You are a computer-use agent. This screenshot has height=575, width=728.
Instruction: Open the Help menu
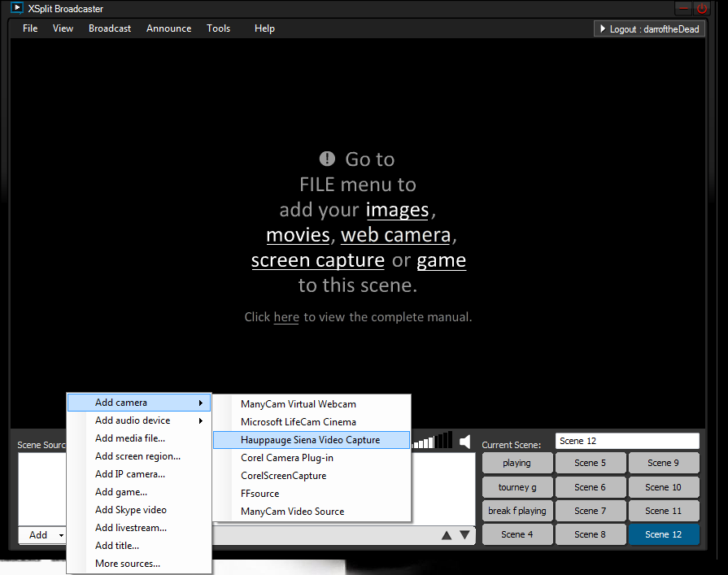pos(264,28)
